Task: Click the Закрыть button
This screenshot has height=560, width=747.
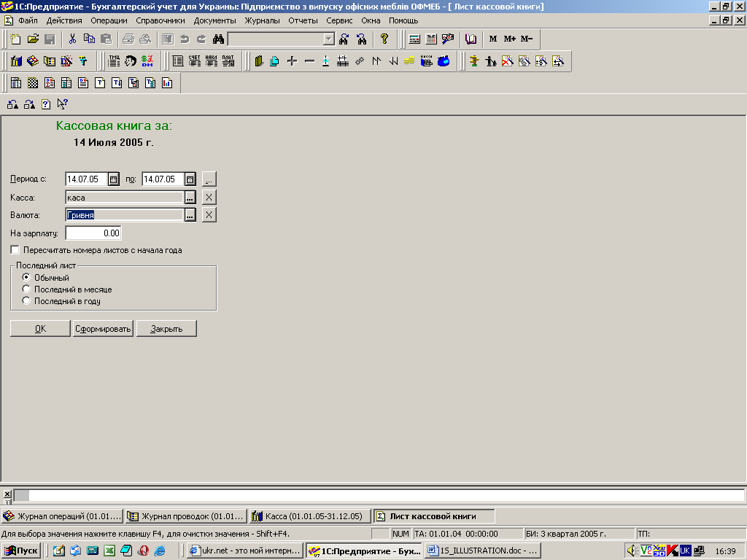Action: pos(166,329)
